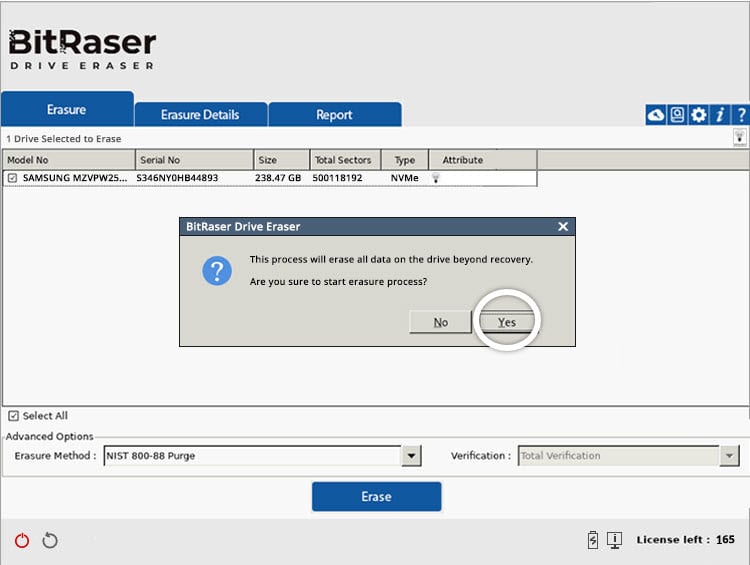
Task: Sort by the Attribute column header
Action: click(x=483, y=160)
